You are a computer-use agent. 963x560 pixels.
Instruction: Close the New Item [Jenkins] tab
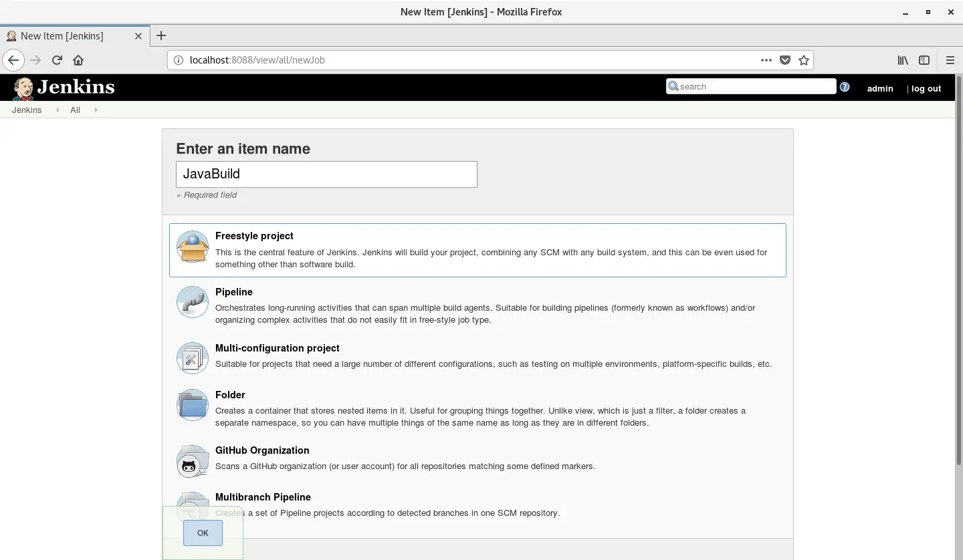click(138, 36)
